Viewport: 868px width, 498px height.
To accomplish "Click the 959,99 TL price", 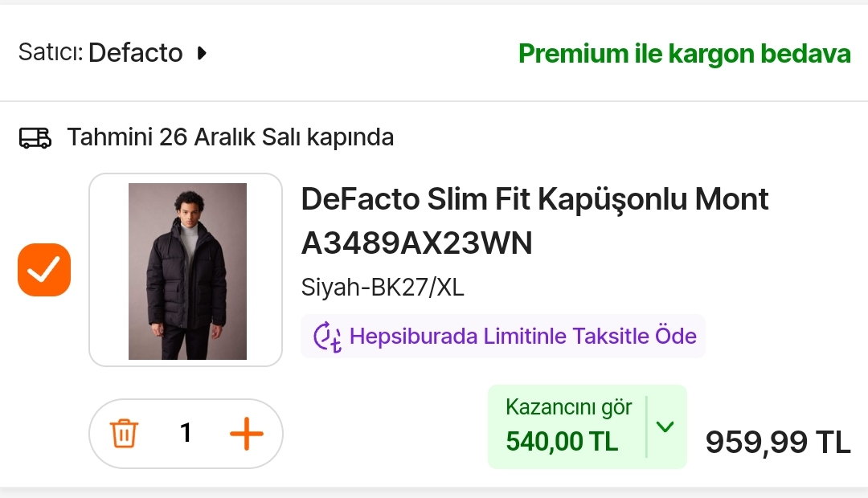I will [777, 441].
